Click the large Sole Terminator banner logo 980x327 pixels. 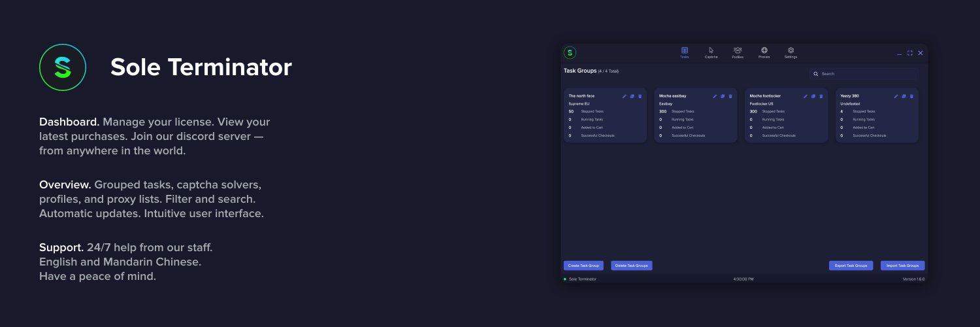tap(63, 67)
